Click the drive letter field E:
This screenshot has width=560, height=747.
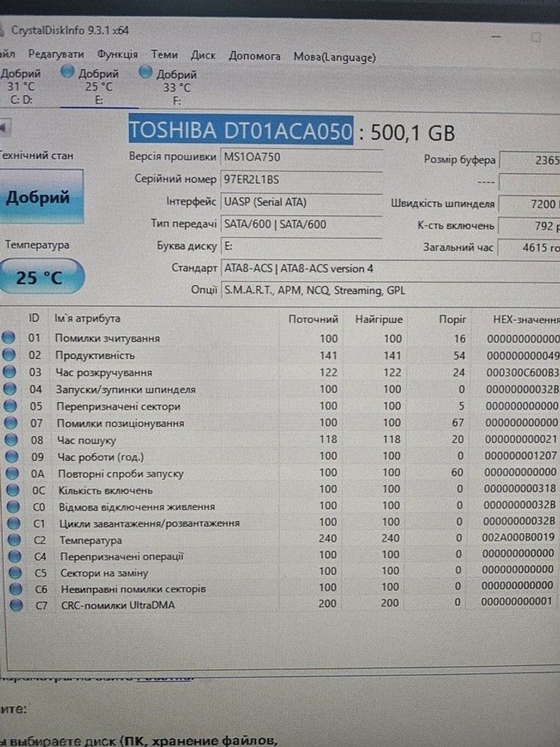pos(301,247)
